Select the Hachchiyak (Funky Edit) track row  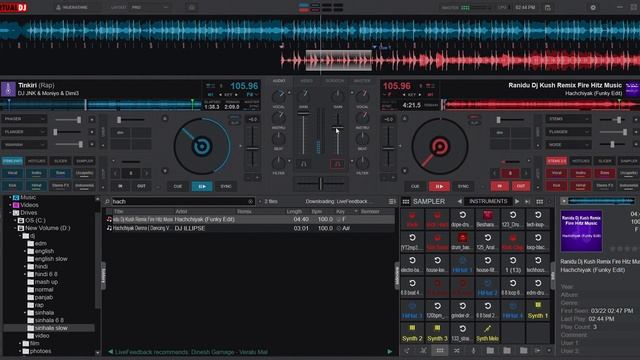(x=250, y=219)
